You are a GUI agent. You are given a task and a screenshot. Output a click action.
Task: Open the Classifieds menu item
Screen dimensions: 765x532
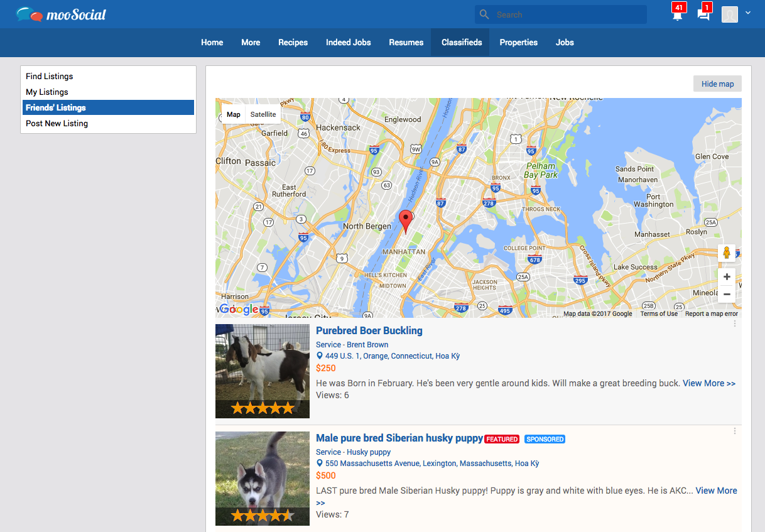(x=462, y=43)
